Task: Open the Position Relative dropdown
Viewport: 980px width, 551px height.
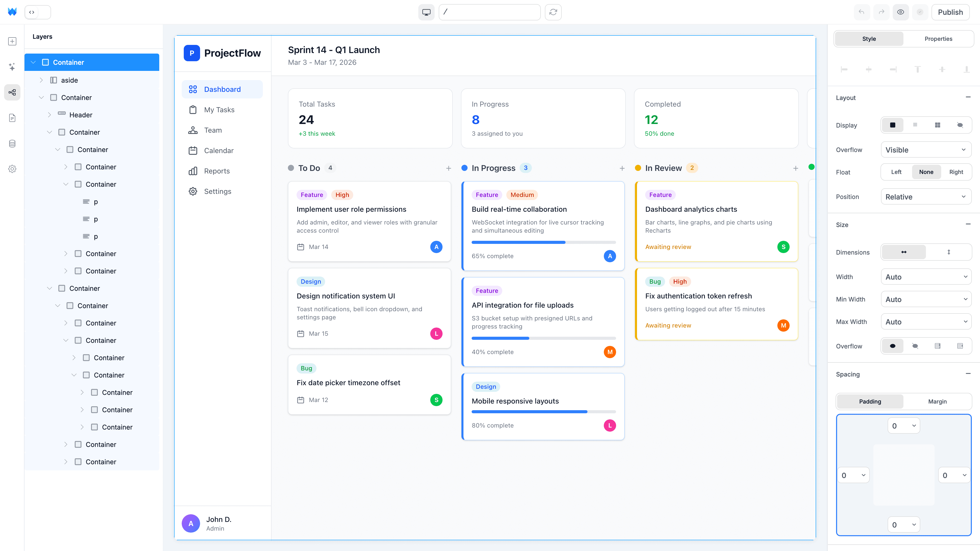Action: (x=926, y=197)
